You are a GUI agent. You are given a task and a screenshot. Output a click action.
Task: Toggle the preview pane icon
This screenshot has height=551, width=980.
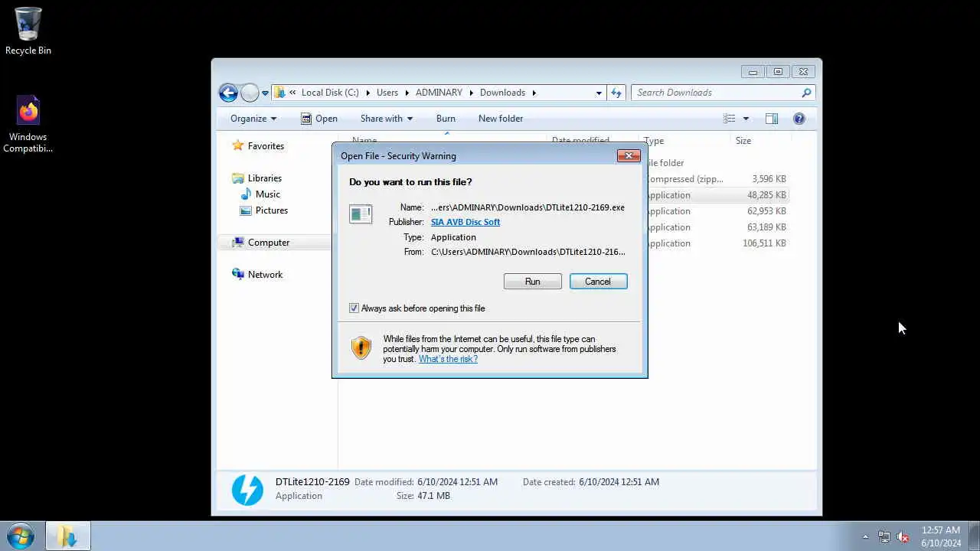(772, 119)
